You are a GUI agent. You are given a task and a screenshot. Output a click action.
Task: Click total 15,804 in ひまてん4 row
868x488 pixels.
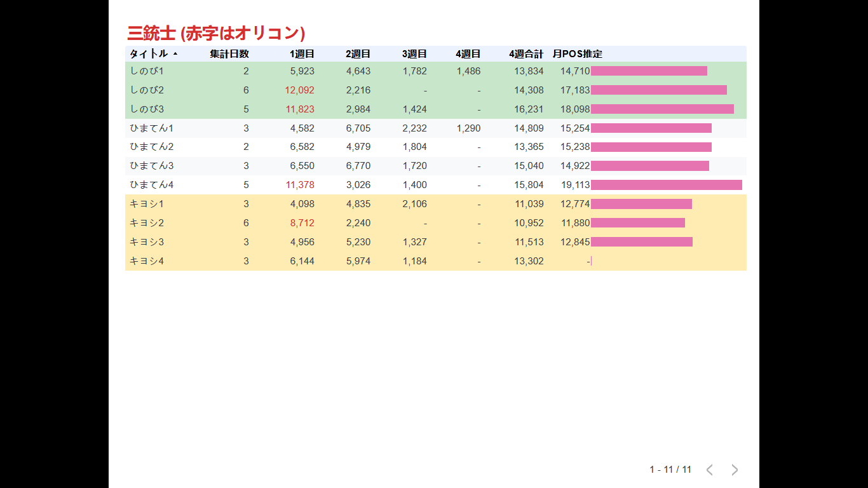point(529,185)
